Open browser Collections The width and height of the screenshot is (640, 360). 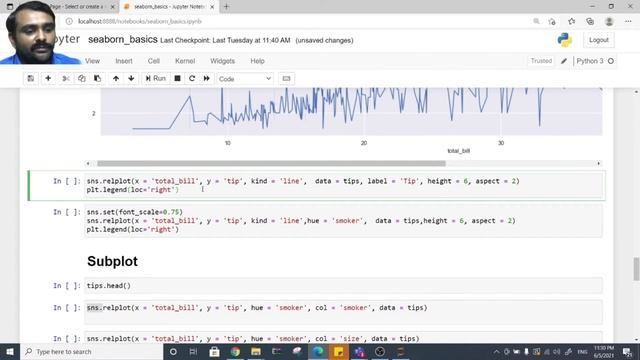[x=590, y=21]
